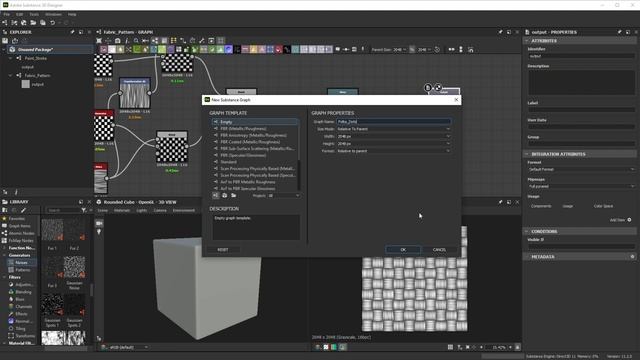This screenshot has width=640, height=360.
Task: Open the Edit menu
Action: click(20, 14)
